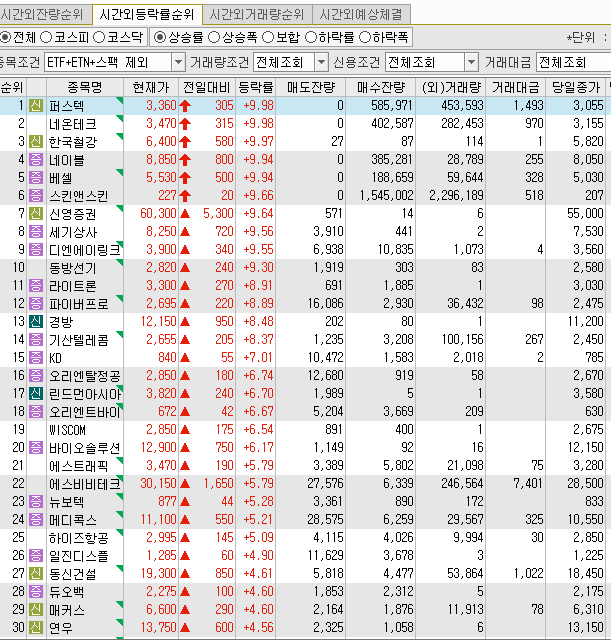Screen dimensions: 611x640
Task: Click the 증 badge on 세기상사 row
Action: click(x=36, y=231)
